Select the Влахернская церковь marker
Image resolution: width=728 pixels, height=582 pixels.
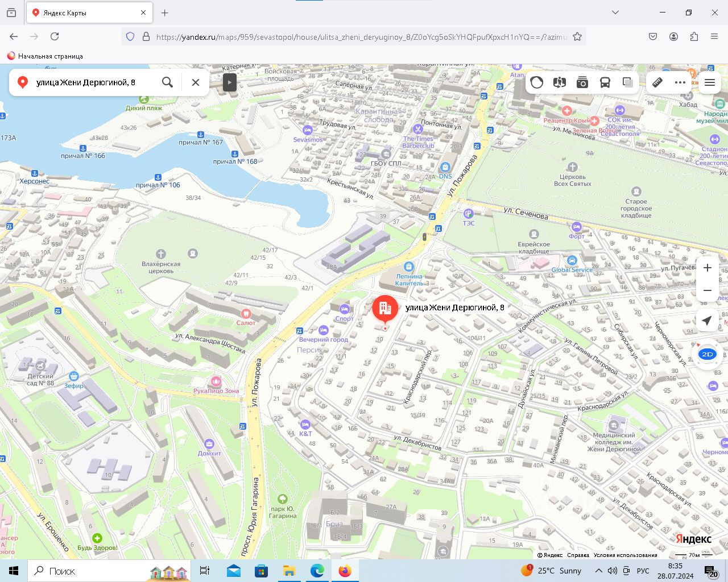[x=161, y=254]
